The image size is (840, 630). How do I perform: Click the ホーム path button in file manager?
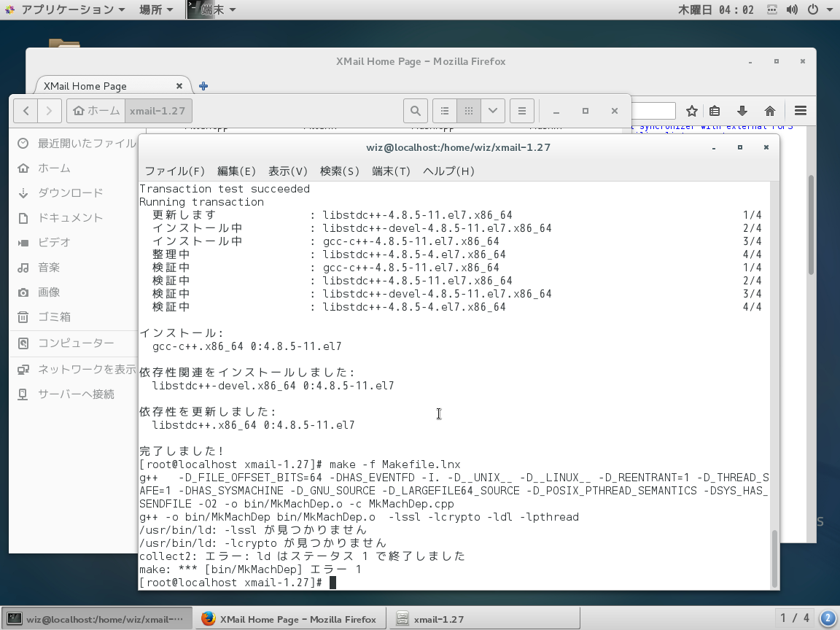click(x=96, y=111)
